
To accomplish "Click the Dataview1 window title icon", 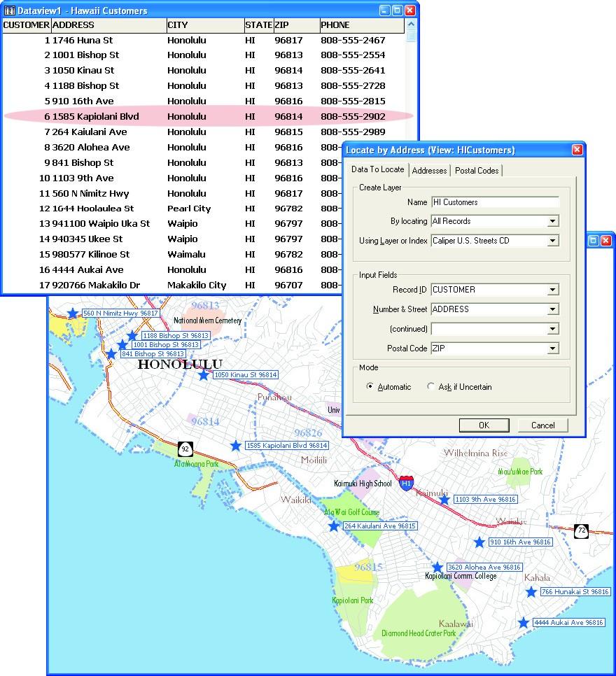I will pos(10,10).
